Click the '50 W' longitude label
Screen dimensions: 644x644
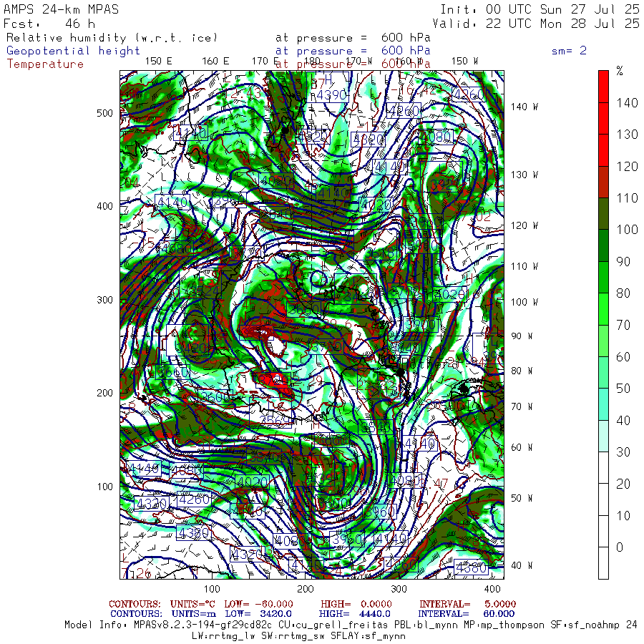pos(522,498)
